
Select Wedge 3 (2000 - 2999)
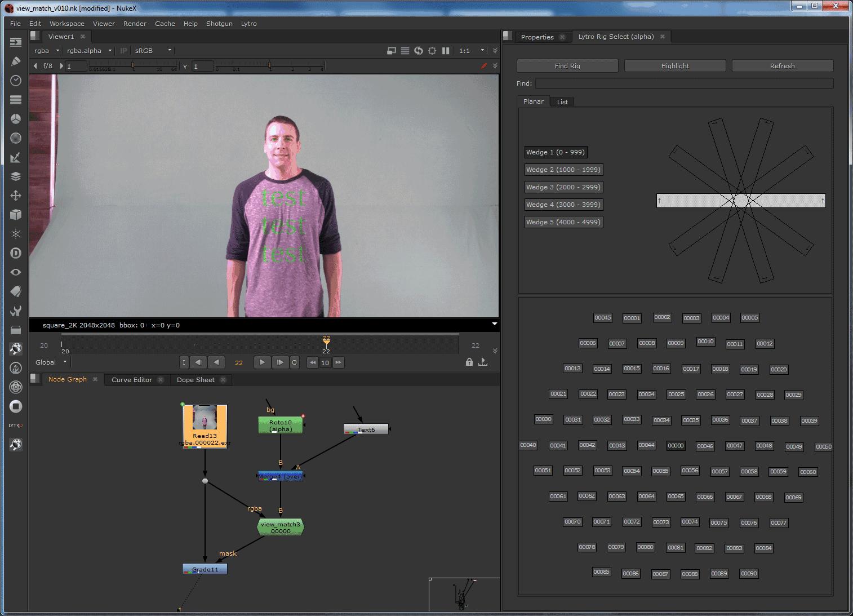pyautogui.click(x=563, y=187)
